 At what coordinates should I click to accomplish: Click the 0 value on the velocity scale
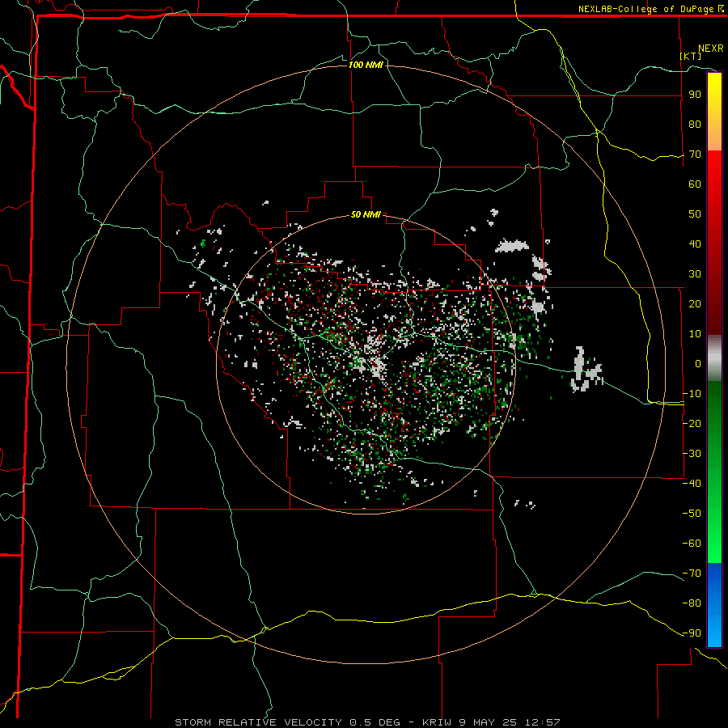coord(698,364)
